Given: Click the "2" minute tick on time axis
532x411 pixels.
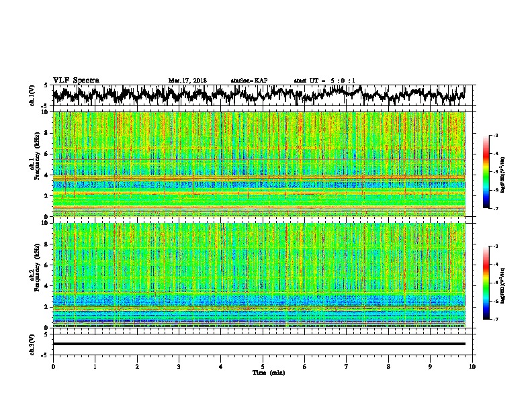Looking at the screenshot, I should coord(137,367).
